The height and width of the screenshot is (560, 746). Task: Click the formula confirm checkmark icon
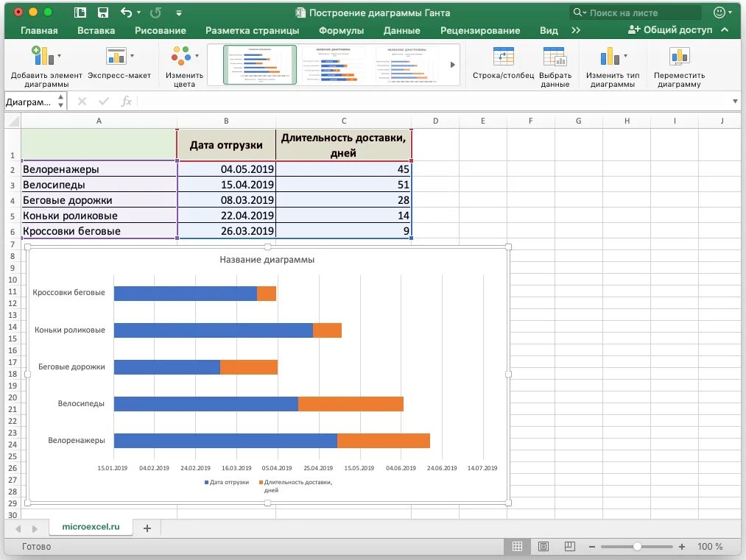pyautogui.click(x=104, y=102)
